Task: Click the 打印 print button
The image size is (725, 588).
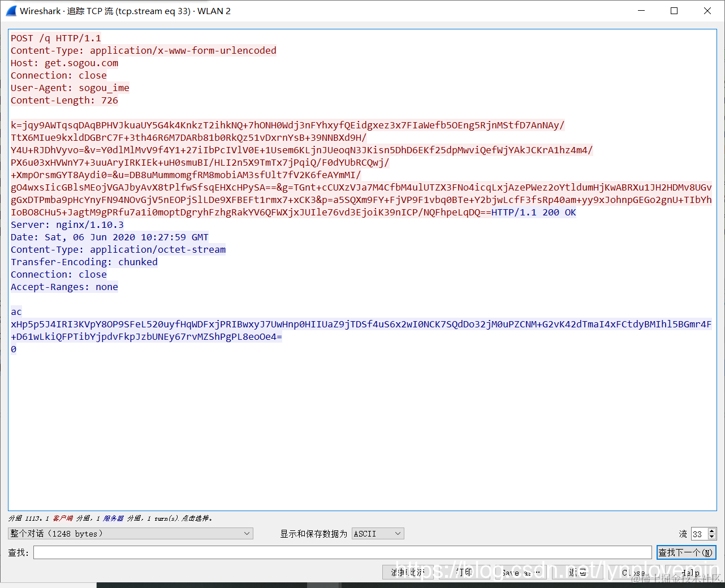Action: 464,573
